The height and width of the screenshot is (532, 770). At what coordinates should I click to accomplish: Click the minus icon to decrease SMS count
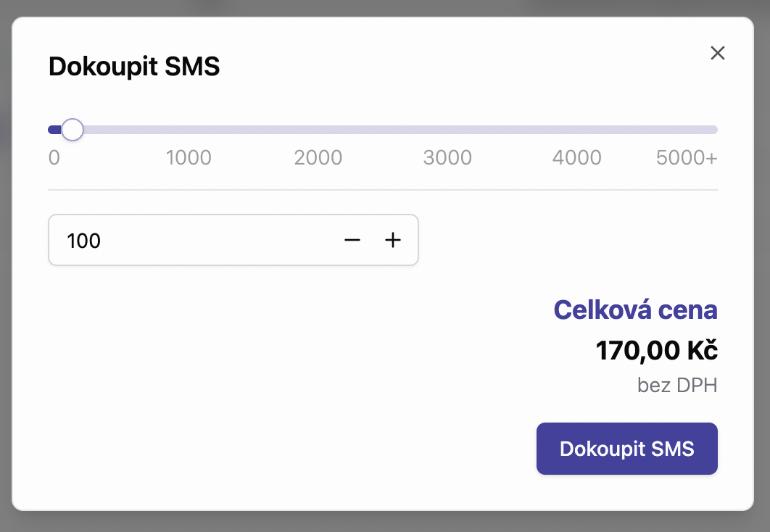click(x=352, y=240)
